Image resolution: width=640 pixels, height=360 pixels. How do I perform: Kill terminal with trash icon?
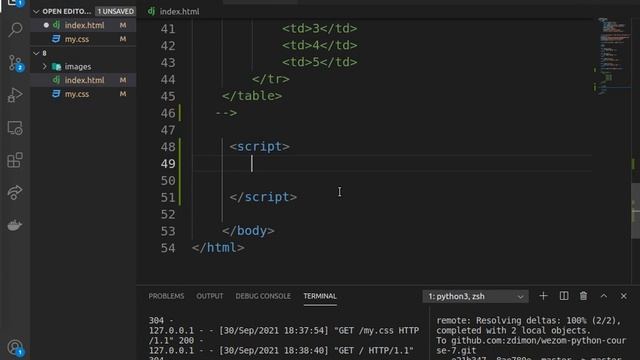pos(583,296)
